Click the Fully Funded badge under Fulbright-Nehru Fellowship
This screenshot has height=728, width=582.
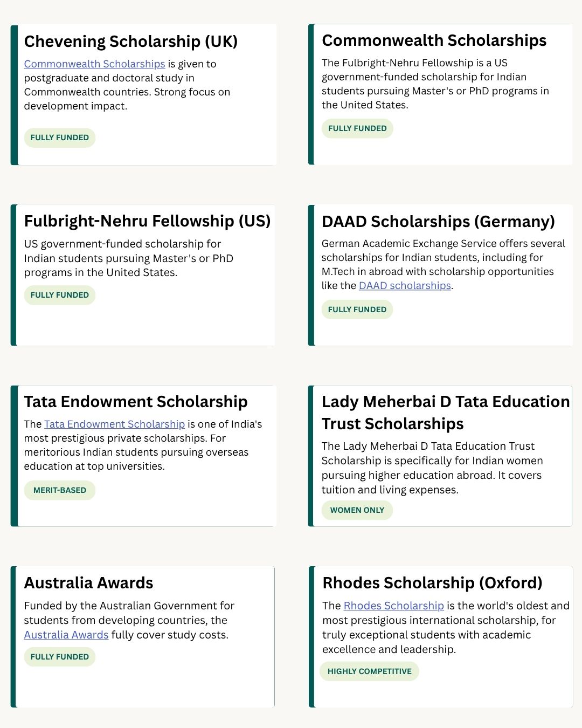[x=60, y=295]
